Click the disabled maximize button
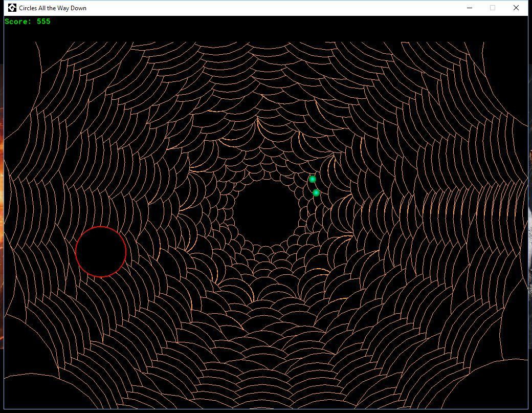The image size is (532, 413). 493,8
